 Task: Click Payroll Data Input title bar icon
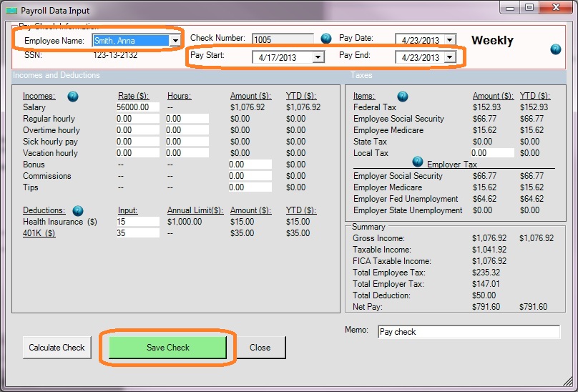(x=12, y=9)
